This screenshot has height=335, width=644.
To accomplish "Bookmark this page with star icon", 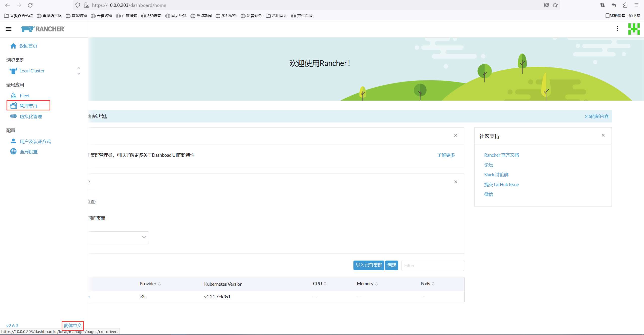I will pyautogui.click(x=555, y=5).
